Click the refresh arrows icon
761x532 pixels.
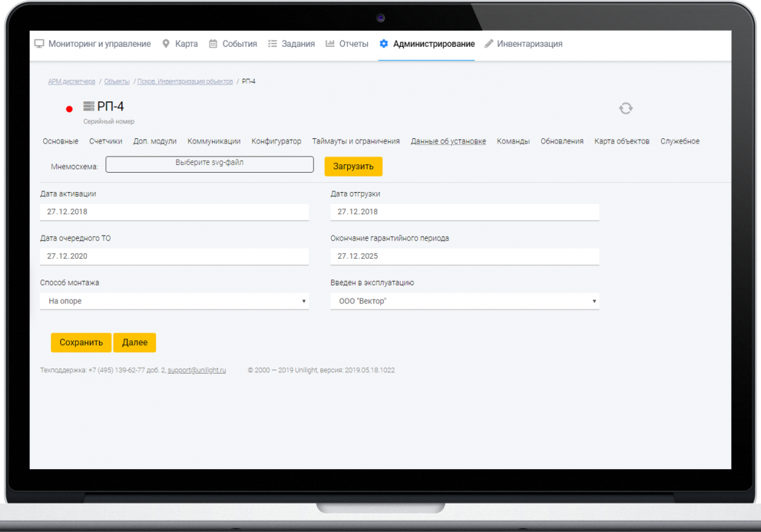(x=626, y=108)
